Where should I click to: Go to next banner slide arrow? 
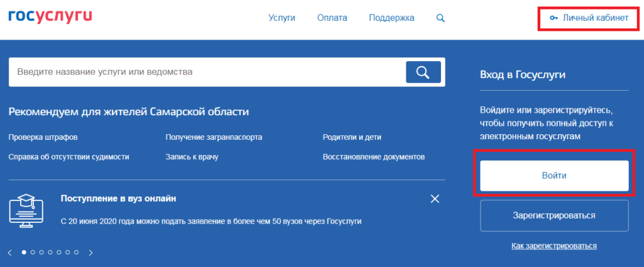(x=91, y=252)
